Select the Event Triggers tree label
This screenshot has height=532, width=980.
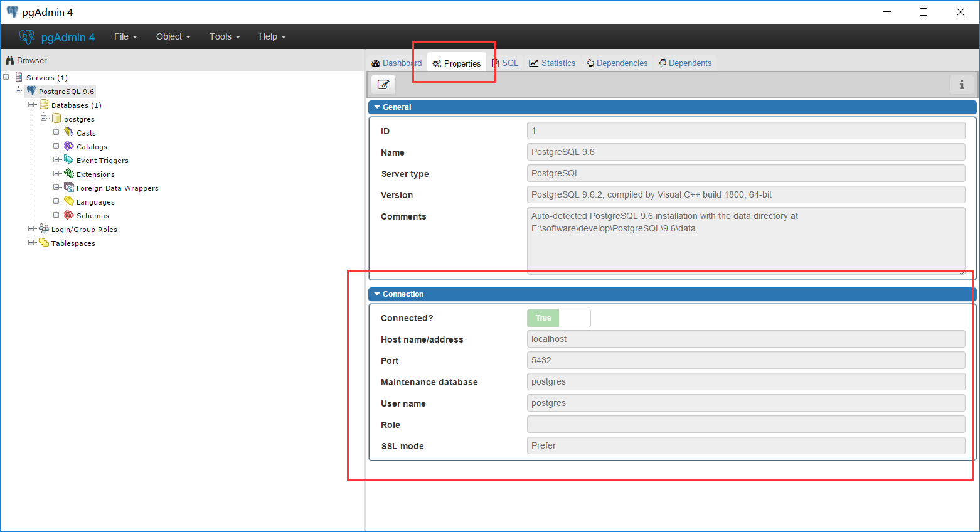tap(102, 161)
